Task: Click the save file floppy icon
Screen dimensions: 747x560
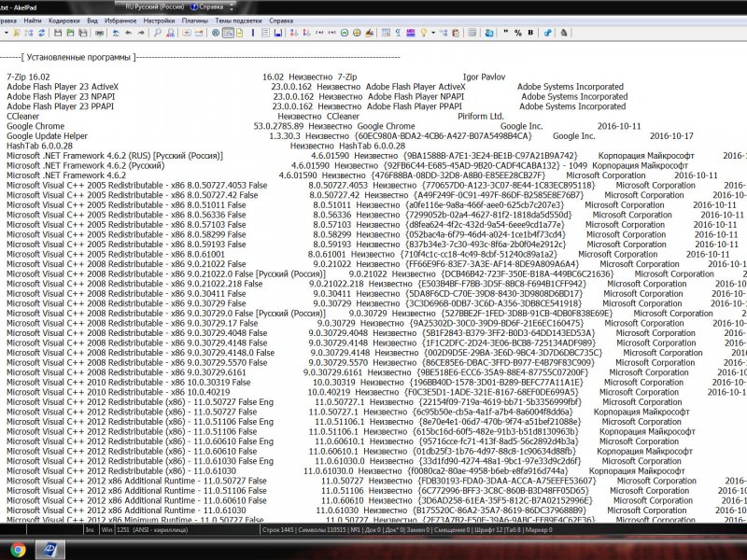Action: pos(58,33)
